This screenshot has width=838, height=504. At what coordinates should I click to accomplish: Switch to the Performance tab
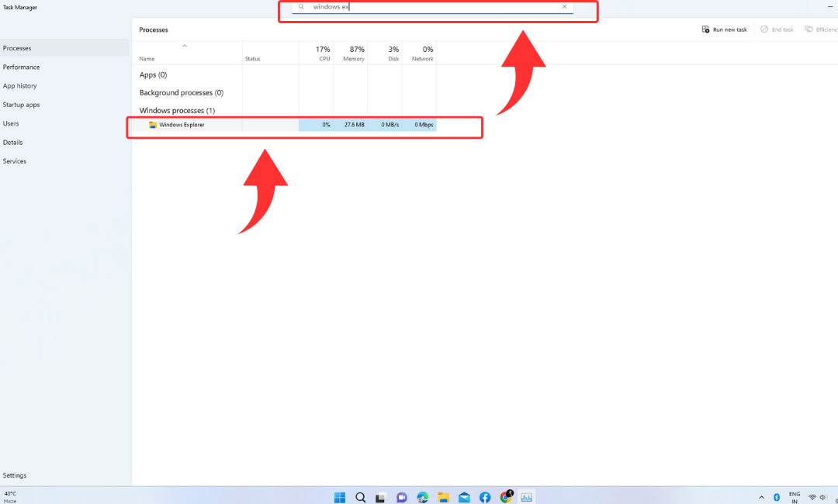pyautogui.click(x=22, y=67)
